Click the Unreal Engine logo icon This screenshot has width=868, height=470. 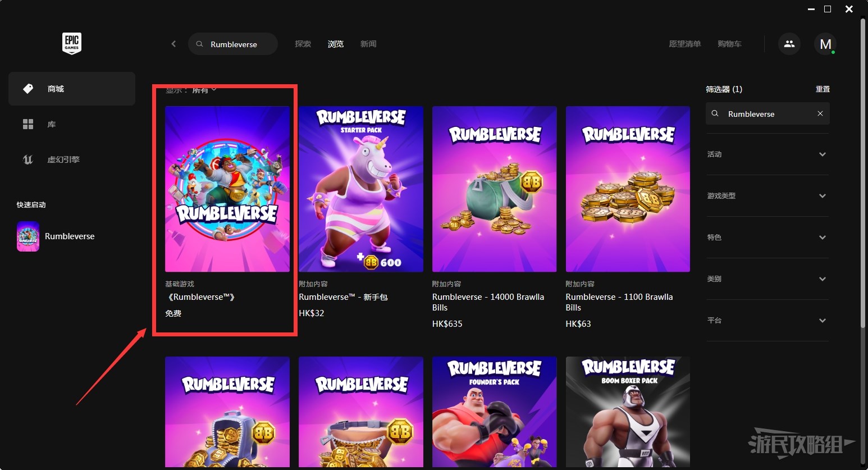click(28, 159)
